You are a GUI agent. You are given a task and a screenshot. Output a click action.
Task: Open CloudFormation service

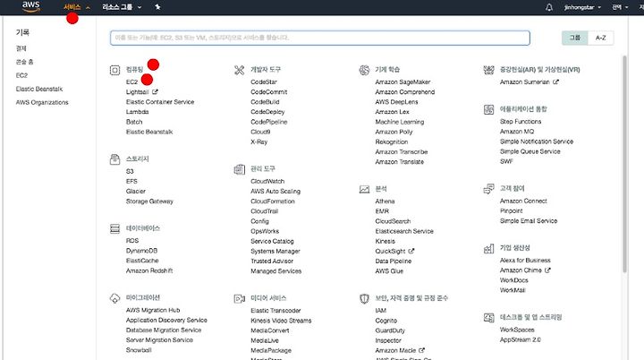(273, 201)
